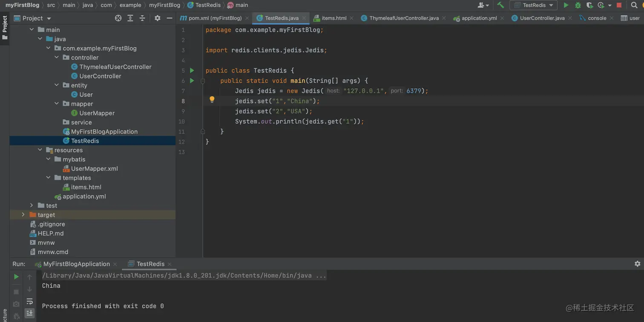Run TestRedis with the toolbar green play icon
Screen dimensions: 644x322
[566, 5]
